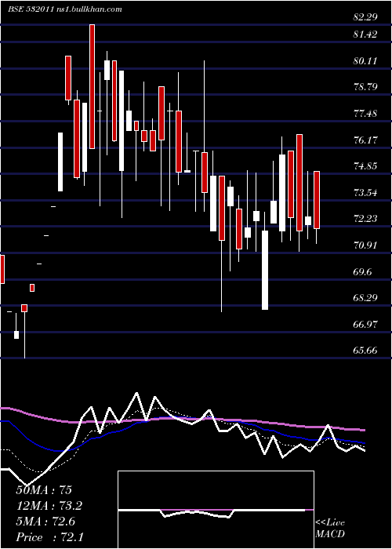Click the <<Live MACD label
Image resolution: width=392 pixels, height=549 pixels.
coord(330,528)
